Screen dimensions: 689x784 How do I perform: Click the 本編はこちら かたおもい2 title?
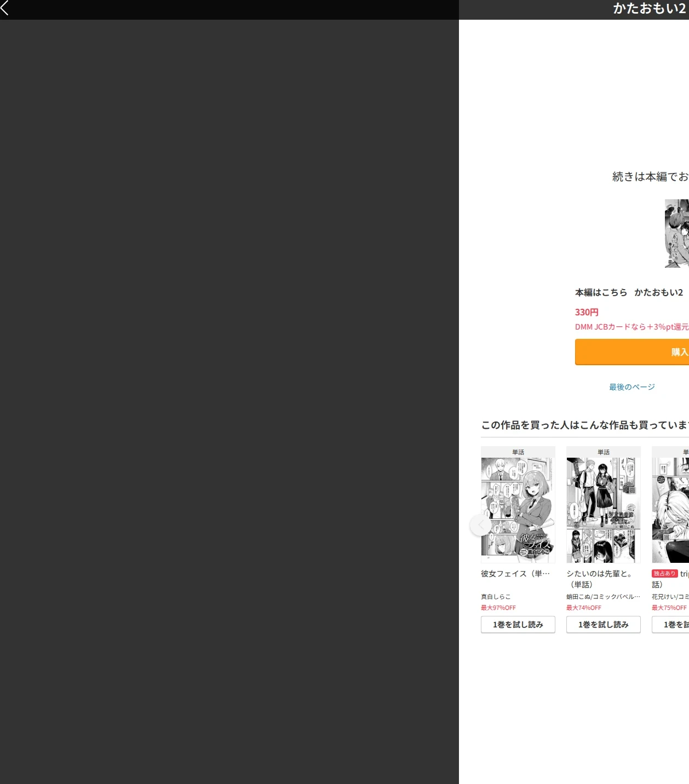click(629, 292)
